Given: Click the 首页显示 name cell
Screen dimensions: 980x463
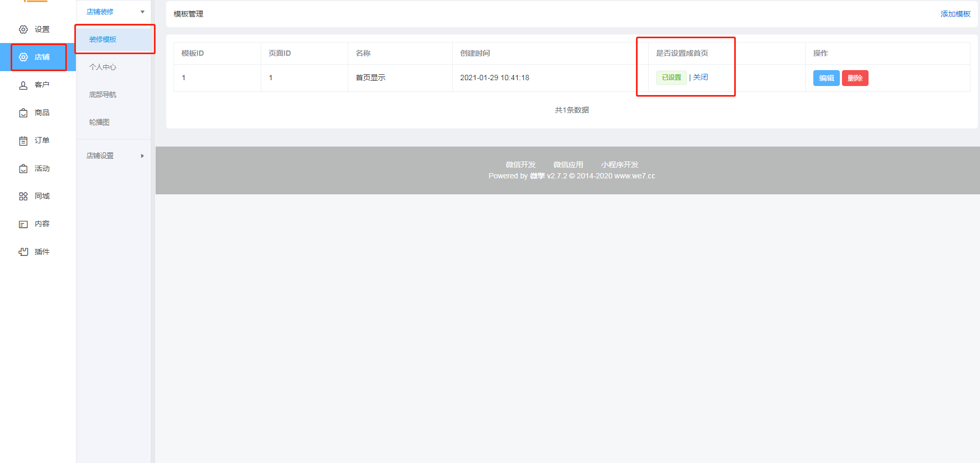Looking at the screenshot, I should point(371,78).
